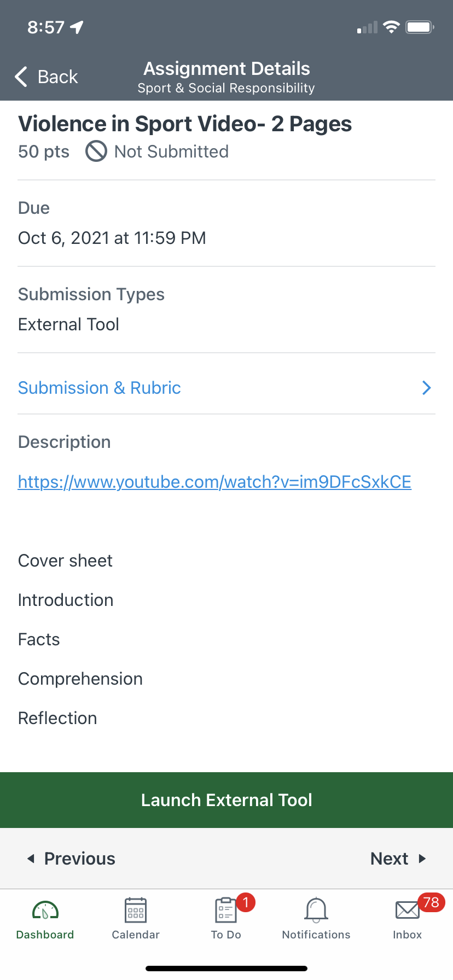Screen dimensions: 453x980
Task: Tap the Assignment Details header title
Action: (x=226, y=69)
